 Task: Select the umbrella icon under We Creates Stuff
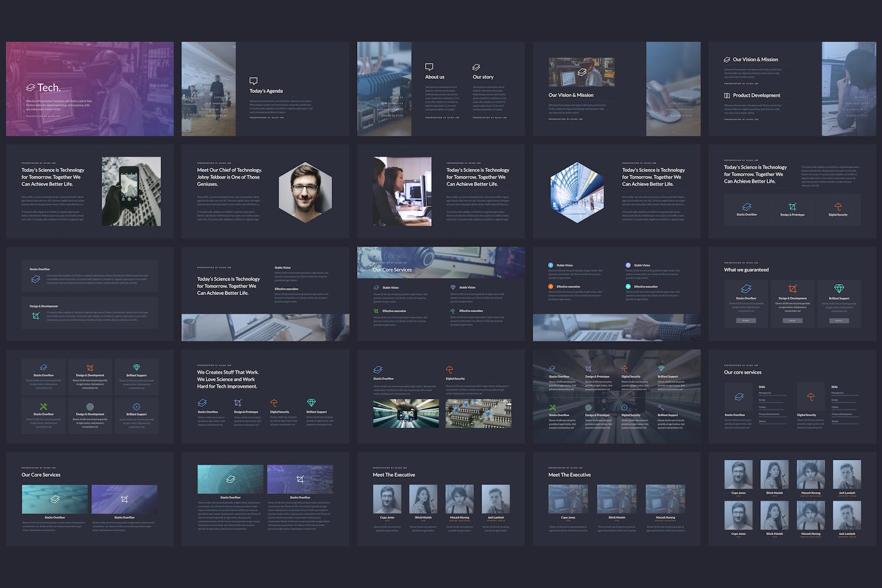(x=273, y=403)
